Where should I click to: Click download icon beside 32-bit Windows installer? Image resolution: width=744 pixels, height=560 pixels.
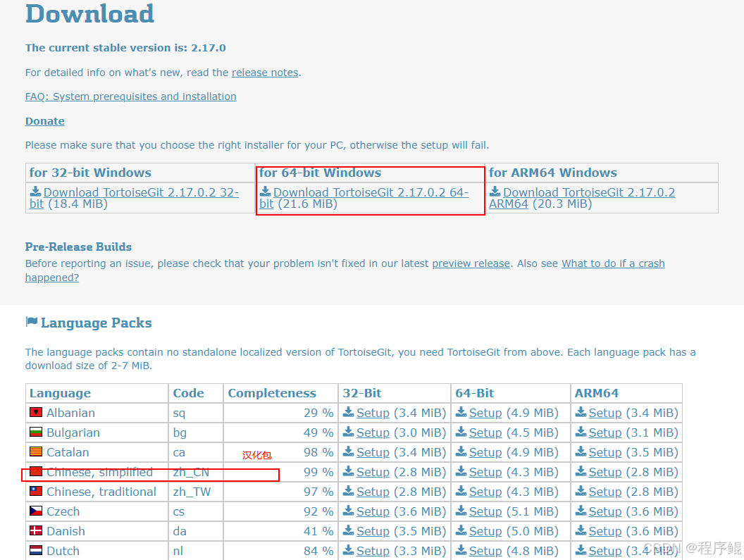pyautogui.click(x=36, y=192)
